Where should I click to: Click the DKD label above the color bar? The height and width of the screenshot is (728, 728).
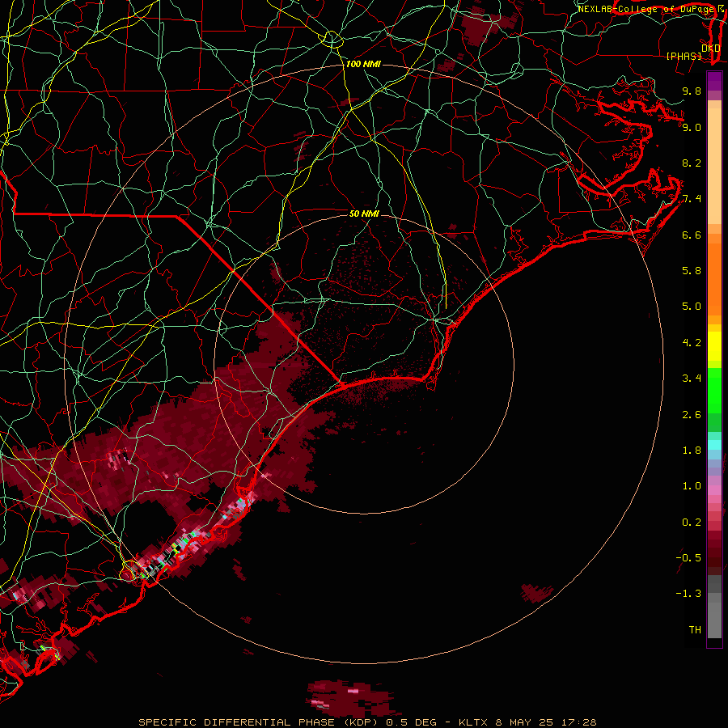(x=710, y=48)
